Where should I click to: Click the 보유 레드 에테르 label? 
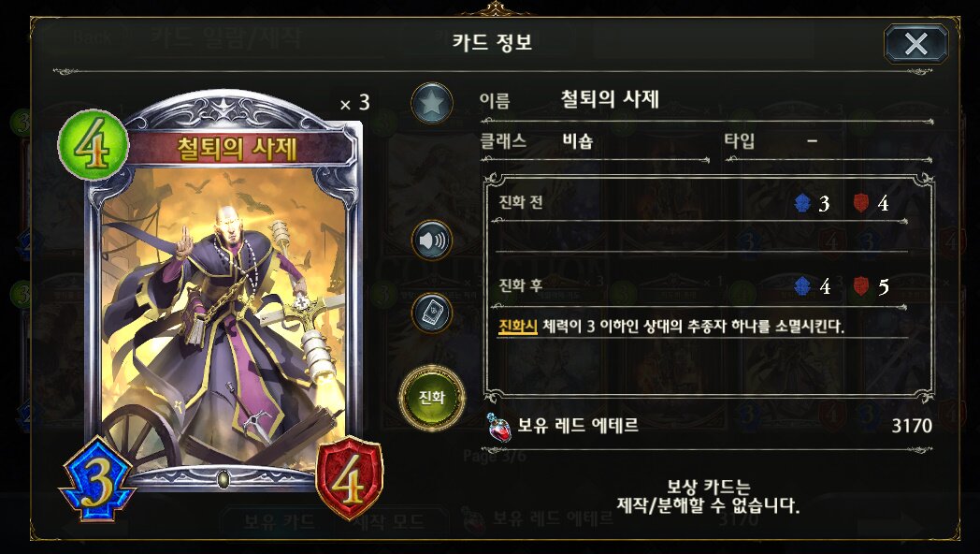coord(578,426)
